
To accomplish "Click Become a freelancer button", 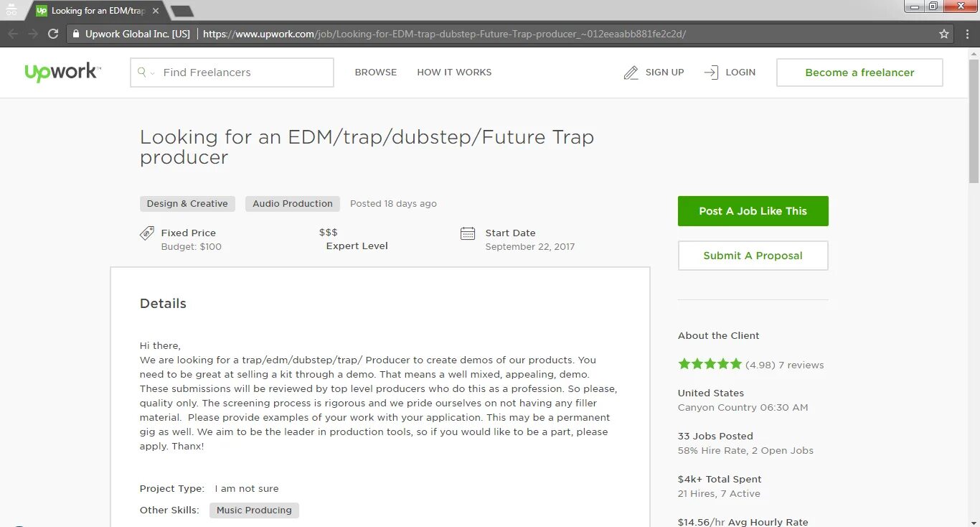I will 859,73.
